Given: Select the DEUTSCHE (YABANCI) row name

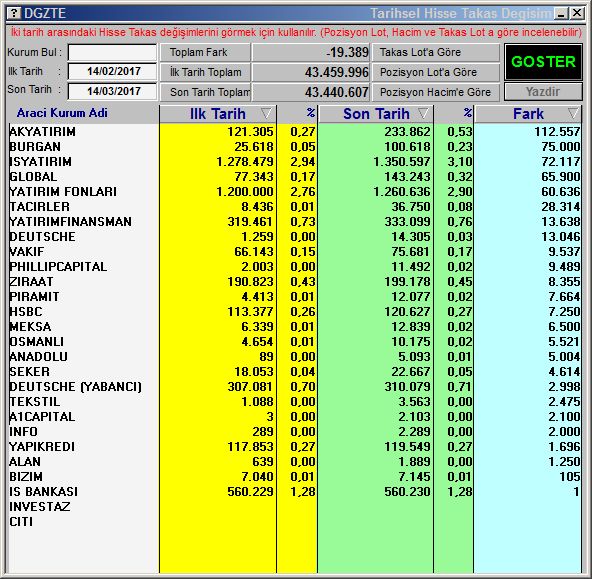Looking at the screenshot, I should 76,387.
